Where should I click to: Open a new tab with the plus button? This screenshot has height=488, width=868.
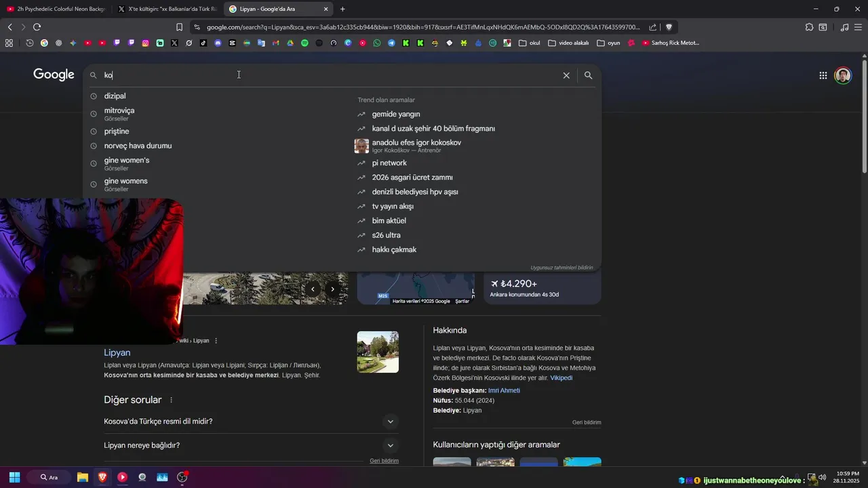[342, 9]
